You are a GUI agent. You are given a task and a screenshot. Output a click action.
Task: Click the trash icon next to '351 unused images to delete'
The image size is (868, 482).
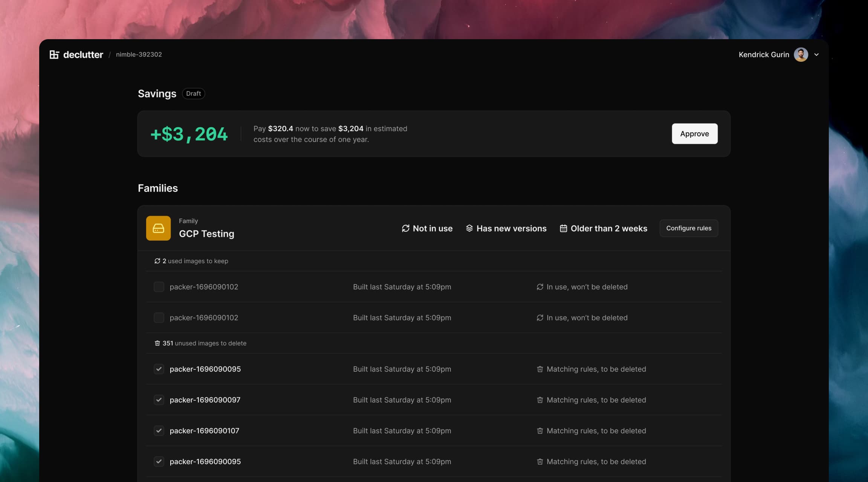[157, 343]
